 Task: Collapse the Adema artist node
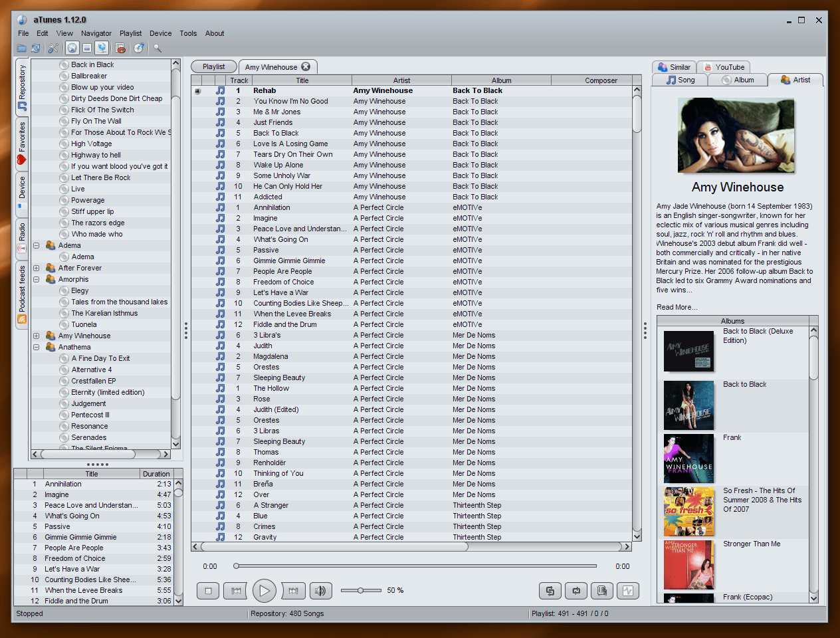pos(37,245)
